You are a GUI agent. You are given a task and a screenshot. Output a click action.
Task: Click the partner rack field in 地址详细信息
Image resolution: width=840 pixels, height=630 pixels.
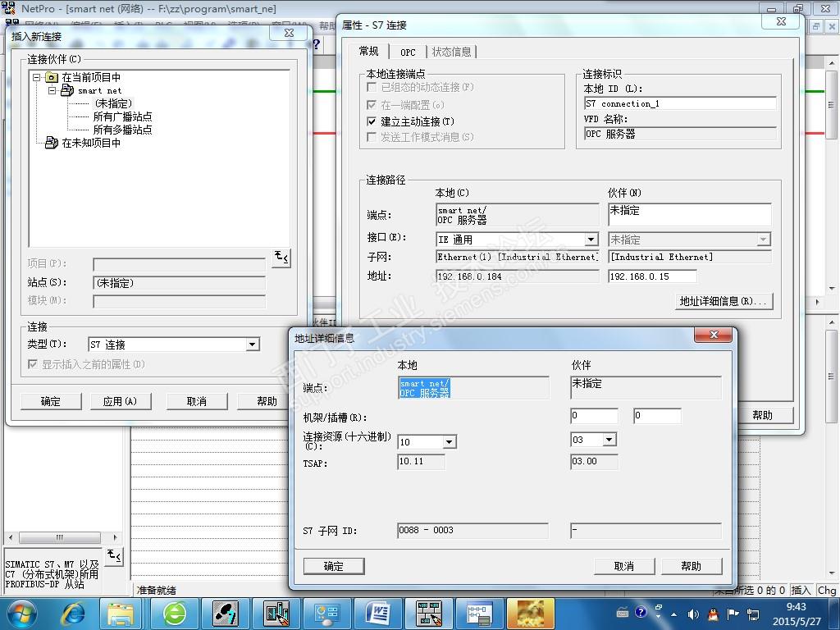pyautogui.click(x=594, y=416)
